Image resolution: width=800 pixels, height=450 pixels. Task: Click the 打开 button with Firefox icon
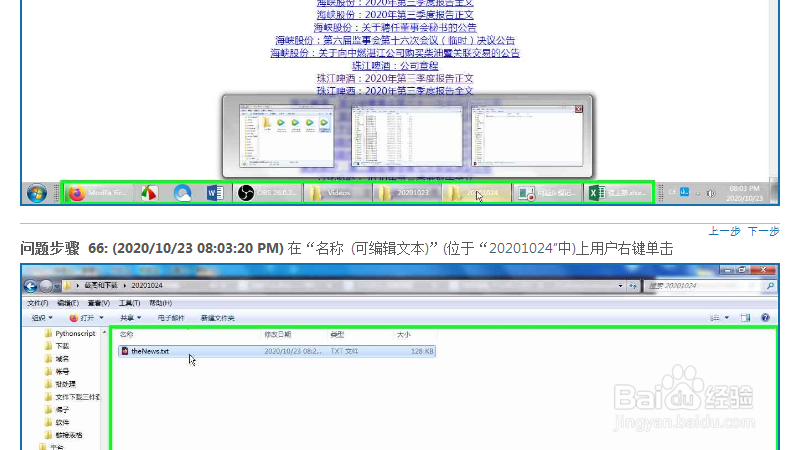click(82, 318)
